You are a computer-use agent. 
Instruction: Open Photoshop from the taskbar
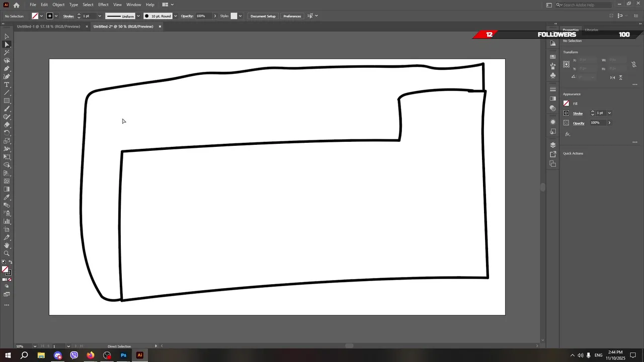(123, 355)
